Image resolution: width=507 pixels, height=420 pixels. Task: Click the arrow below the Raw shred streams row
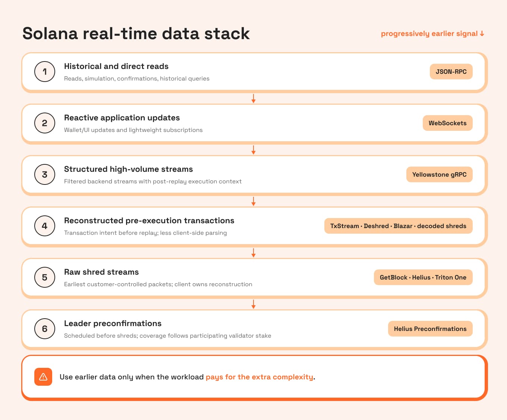click(x=253, y=304)
